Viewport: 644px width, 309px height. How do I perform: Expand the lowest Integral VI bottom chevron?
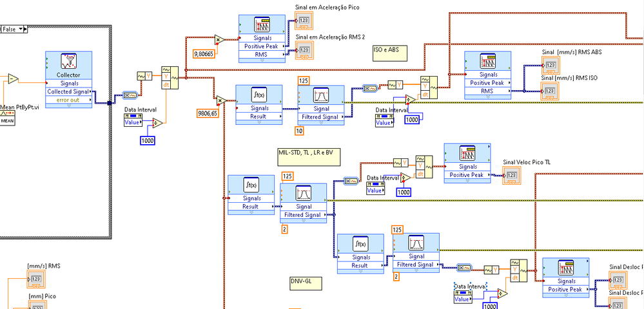click(x=360, y=271)
